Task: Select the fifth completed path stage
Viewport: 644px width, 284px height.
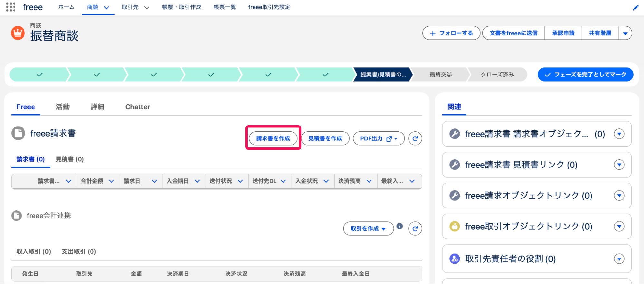Action: [268, 75]
